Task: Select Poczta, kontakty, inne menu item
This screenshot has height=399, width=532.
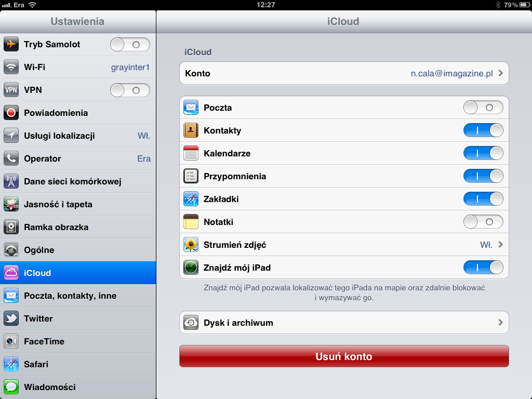Action: (78, 296)
